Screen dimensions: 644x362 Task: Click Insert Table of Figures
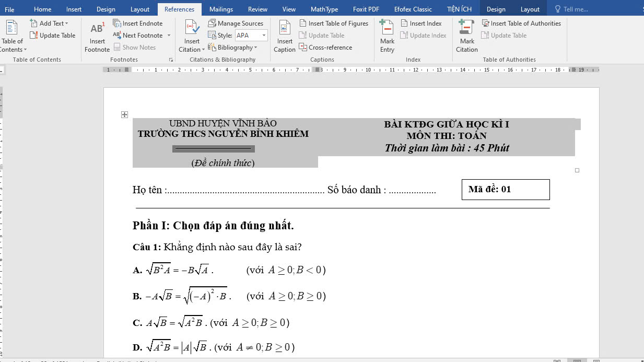tap(334, 24)
